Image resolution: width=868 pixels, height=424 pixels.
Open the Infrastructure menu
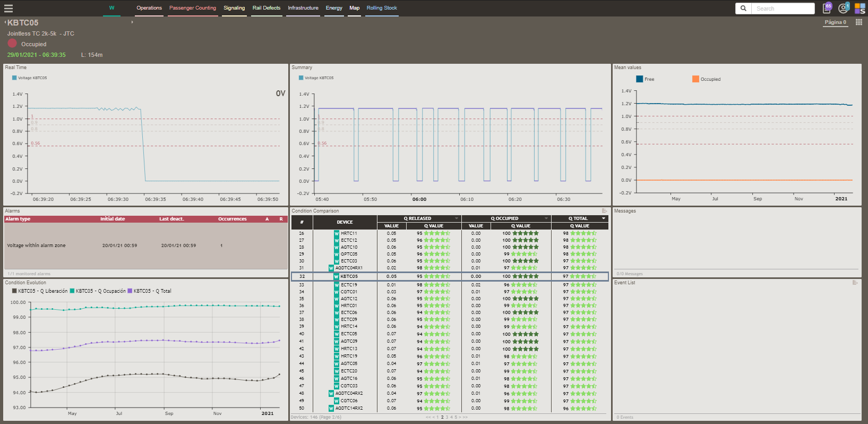[303, 8]
